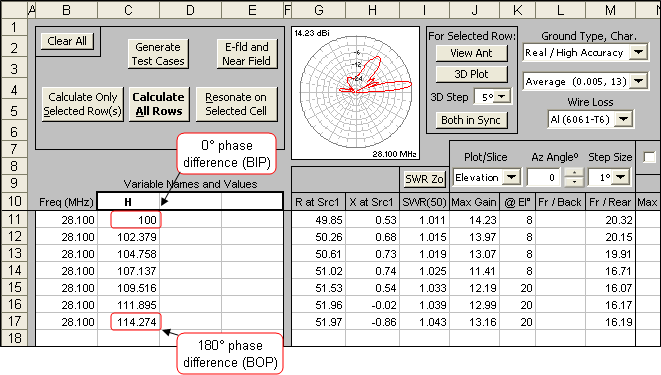Expand the Step Size dropdown

click(621, 177)
